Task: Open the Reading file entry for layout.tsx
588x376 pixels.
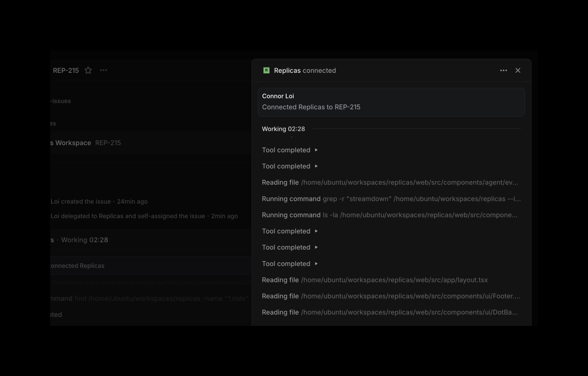Action: (x=374, y=280)
